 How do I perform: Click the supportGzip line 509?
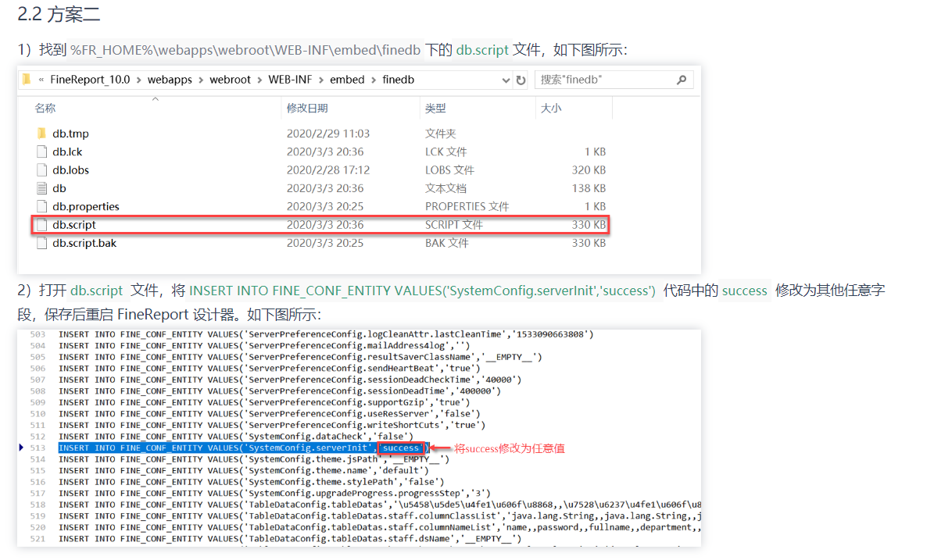point(264,402)
